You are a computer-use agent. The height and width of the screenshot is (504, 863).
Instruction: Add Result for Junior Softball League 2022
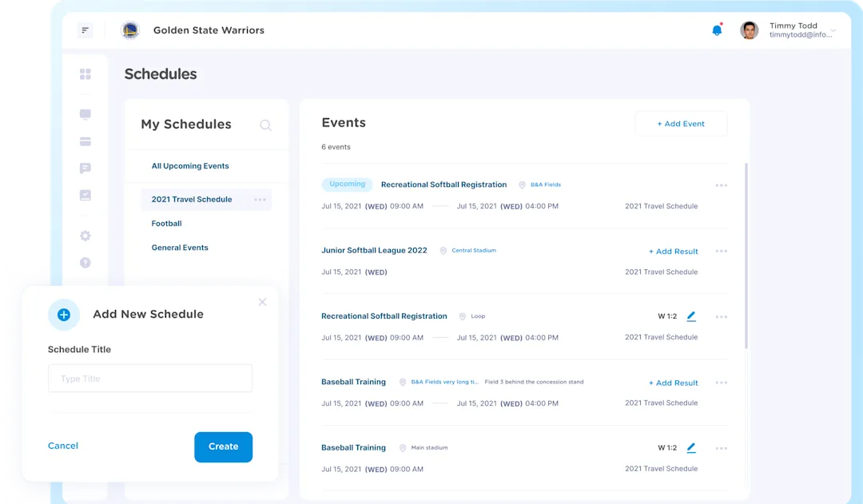(x=673, y=252)
